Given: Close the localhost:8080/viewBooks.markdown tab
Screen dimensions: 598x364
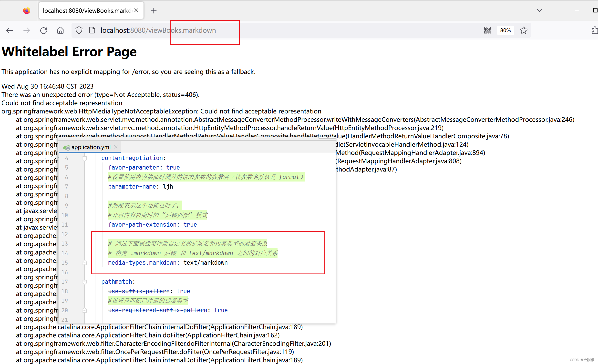Looking at the screenshot, I should point(136,10).
